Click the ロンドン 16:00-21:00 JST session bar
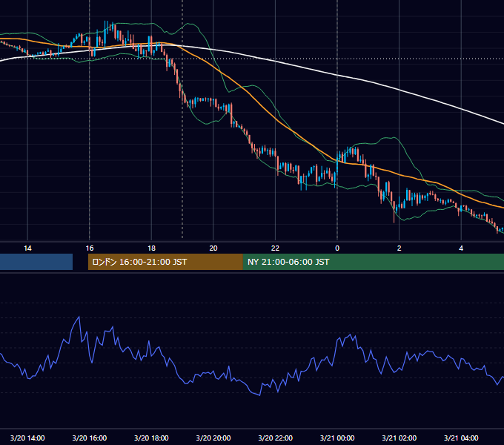This screenshot has height=445, width=504. [165, 262]
